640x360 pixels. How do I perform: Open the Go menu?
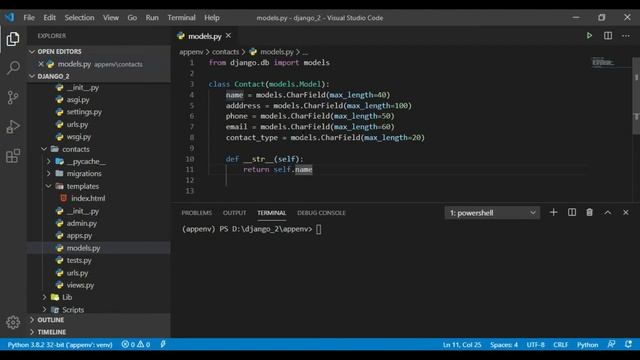click(132, 18)
